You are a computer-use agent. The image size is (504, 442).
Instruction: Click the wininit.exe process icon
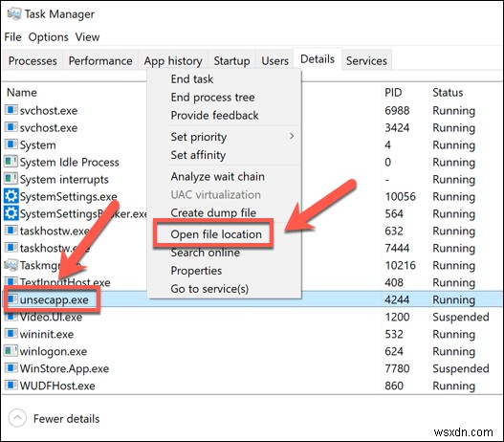coord(11,334)
